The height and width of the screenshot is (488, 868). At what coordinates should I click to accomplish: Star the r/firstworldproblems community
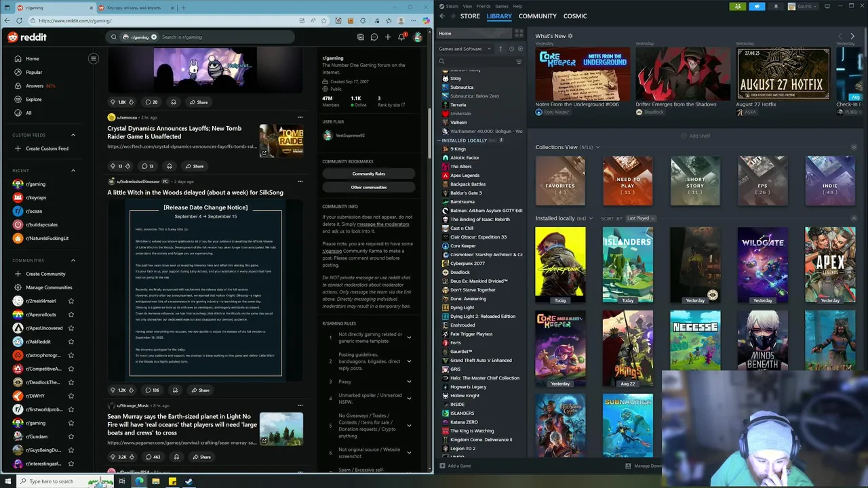click(71, 409)
